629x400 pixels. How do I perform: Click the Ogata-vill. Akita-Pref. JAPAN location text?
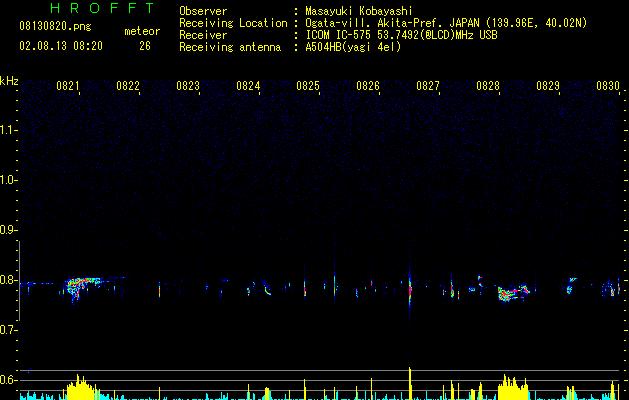point(446,23)
